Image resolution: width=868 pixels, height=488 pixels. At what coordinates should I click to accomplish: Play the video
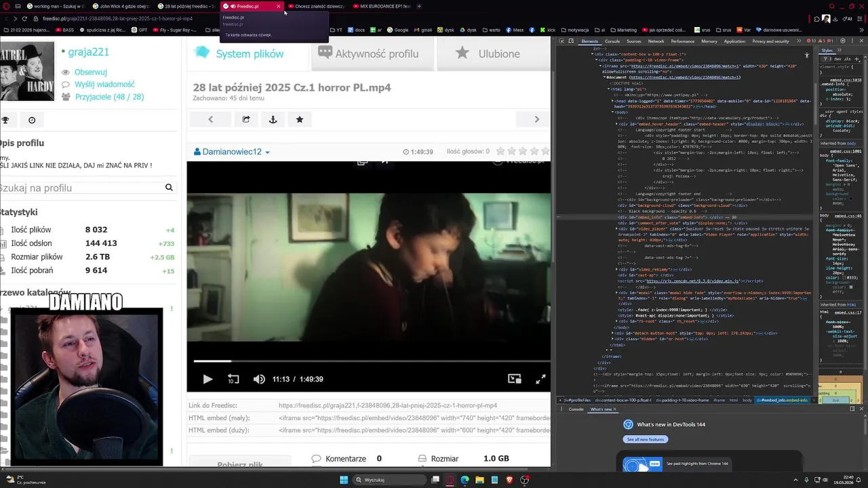208,379
